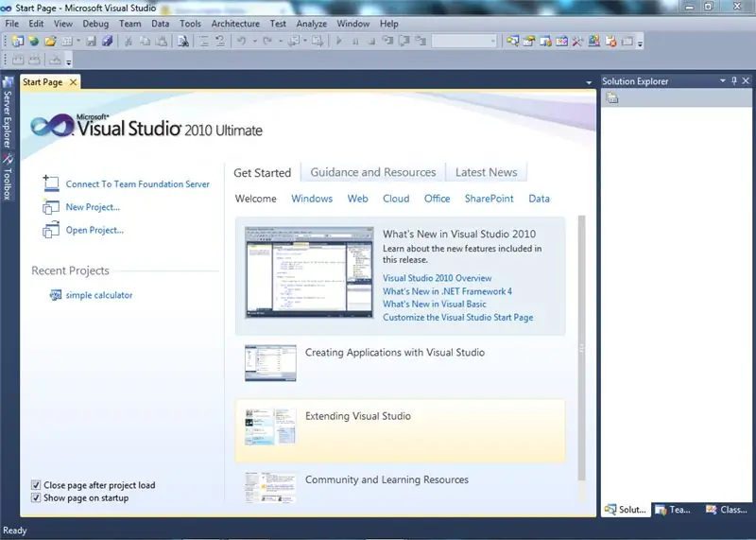The width and height of the screenshot is (756, 540).
Task: Click the Step Out debug icon
Action: pos(421,42)
